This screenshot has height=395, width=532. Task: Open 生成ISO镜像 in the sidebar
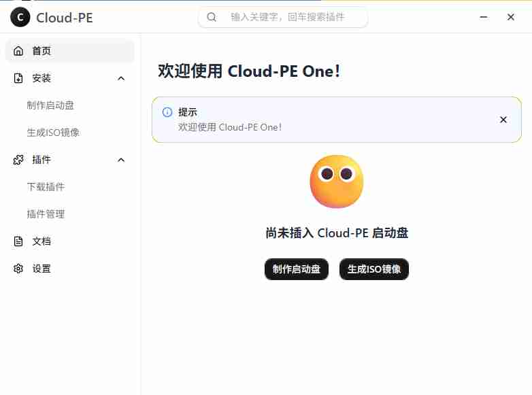point(53,133)
